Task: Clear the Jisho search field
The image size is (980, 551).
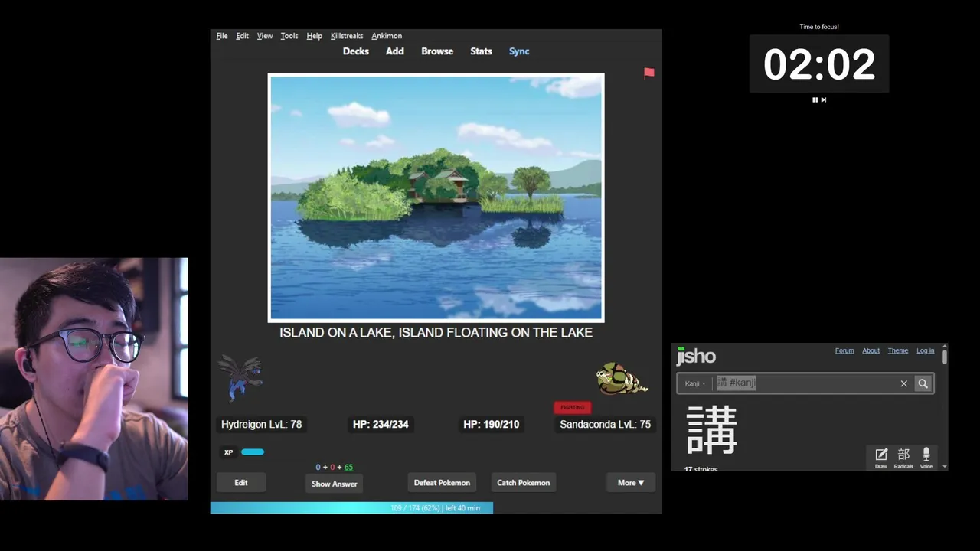Action: (903, 383)
